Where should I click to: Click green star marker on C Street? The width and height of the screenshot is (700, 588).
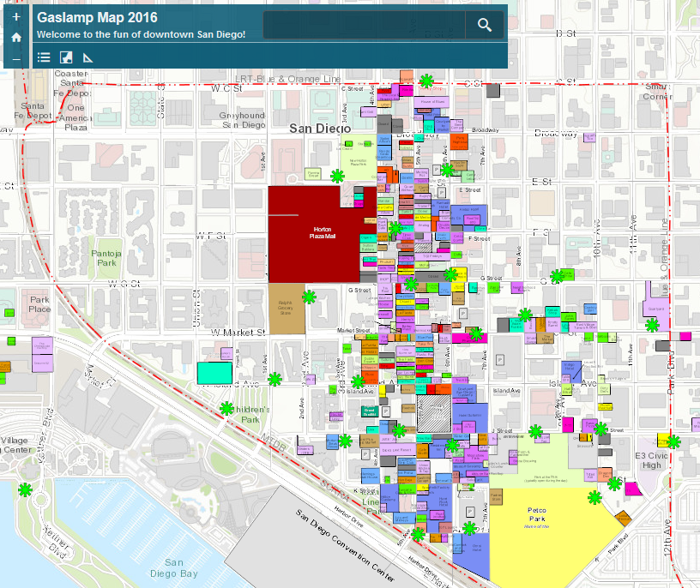[x=426, y=81]
